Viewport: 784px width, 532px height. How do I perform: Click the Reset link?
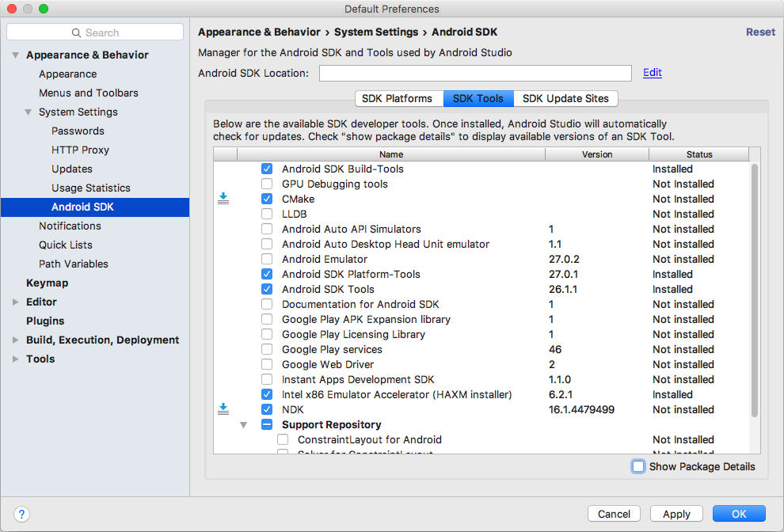pos(760,32)
